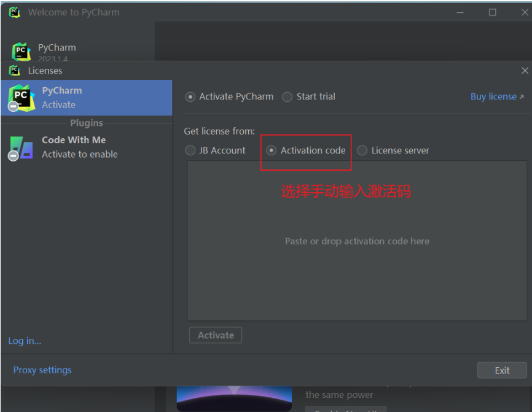Click 'the same power' text in Welcome window
Image resolution: width=532 pixels, height=412 pixels.
pos(339,395)
